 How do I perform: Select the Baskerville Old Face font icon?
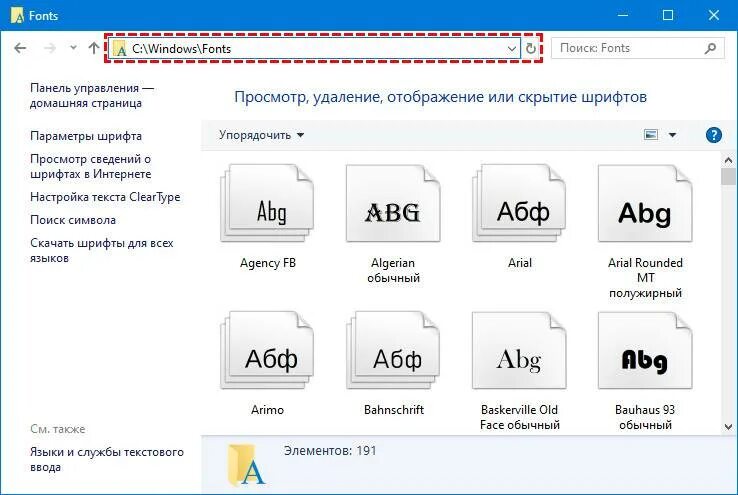(x=520, y=350)
